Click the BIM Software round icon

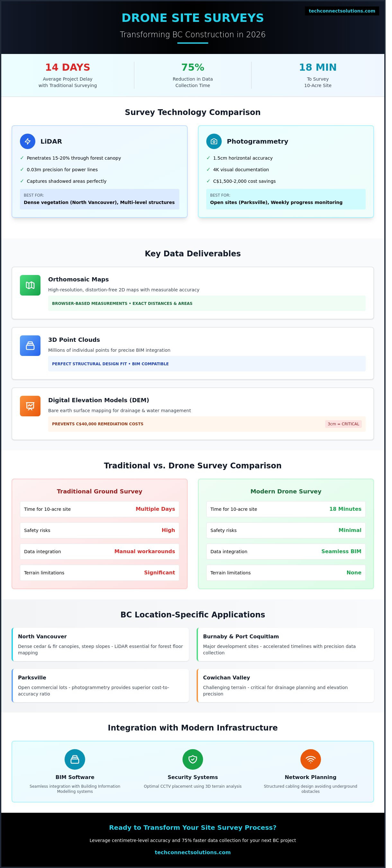point(75,759)
